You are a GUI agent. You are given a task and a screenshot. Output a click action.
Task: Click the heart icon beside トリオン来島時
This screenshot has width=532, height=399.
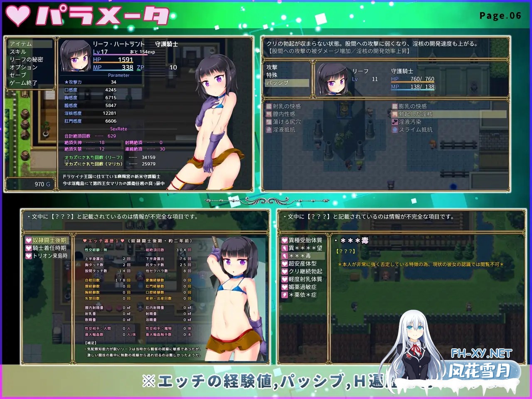pos(29,256)
